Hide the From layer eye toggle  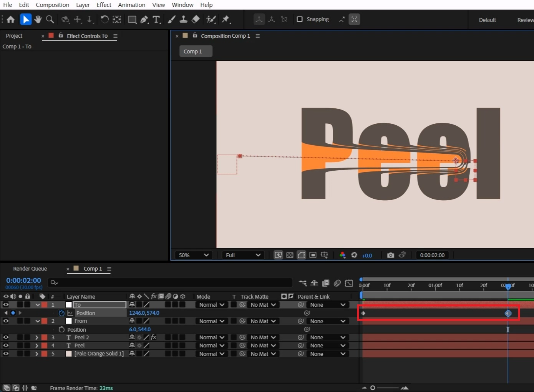[x=6, y=321]
